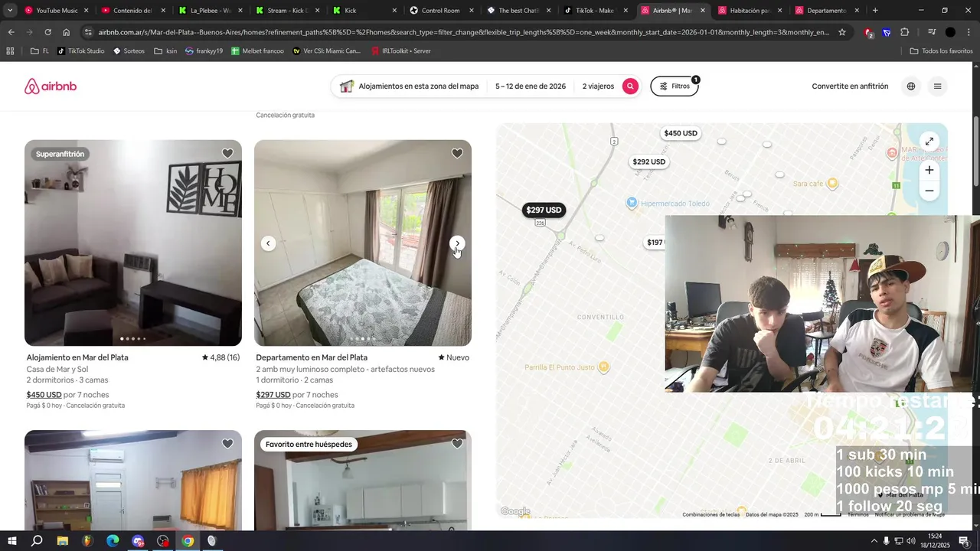This screenshot has height=551, width=980.
Task: Click Convertite en anfitrión link
Action: [850, 86]
